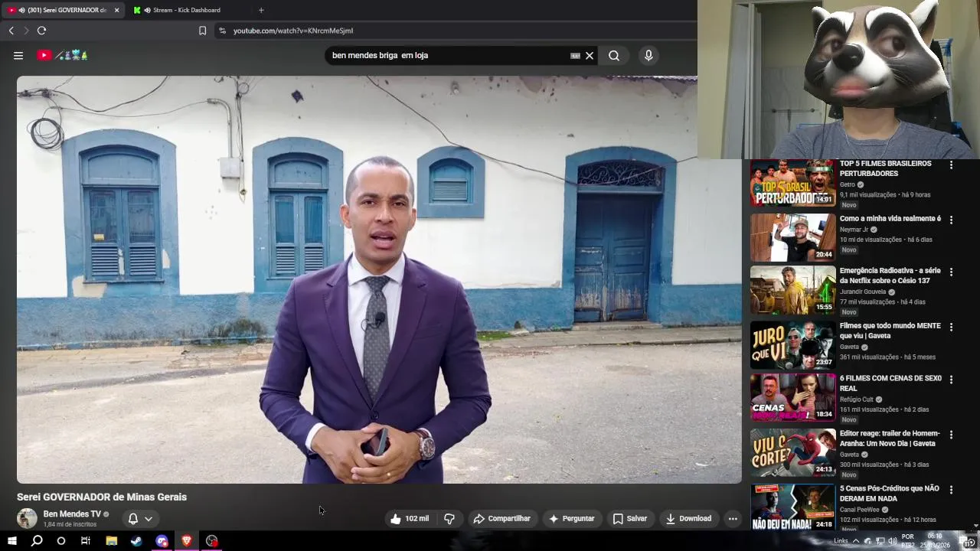Open the Ben Mendes TV channel avatar
980x551 pixels.
[x=27, y=518]
